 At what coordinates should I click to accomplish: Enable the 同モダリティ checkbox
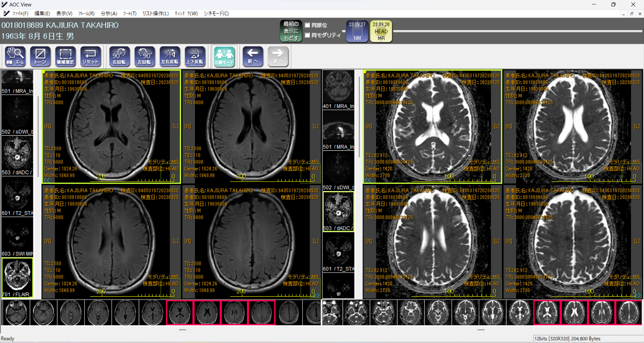point(307,35)
